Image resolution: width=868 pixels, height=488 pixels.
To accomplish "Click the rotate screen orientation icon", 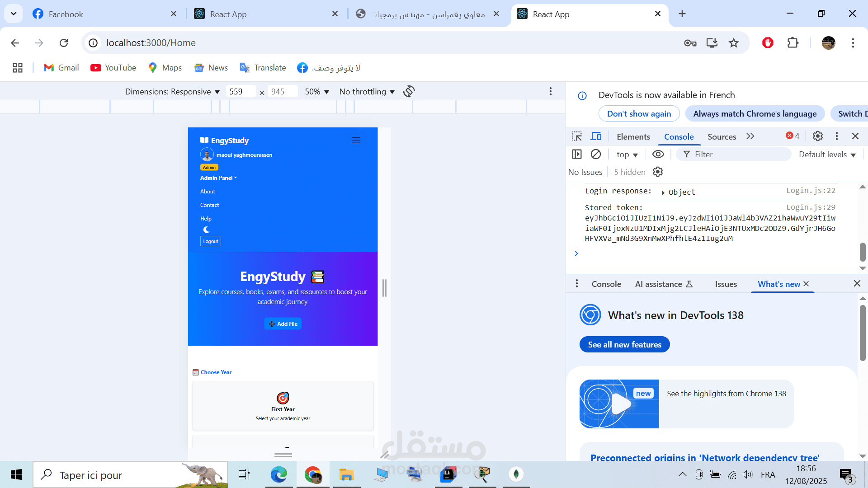I will point(409,91).
